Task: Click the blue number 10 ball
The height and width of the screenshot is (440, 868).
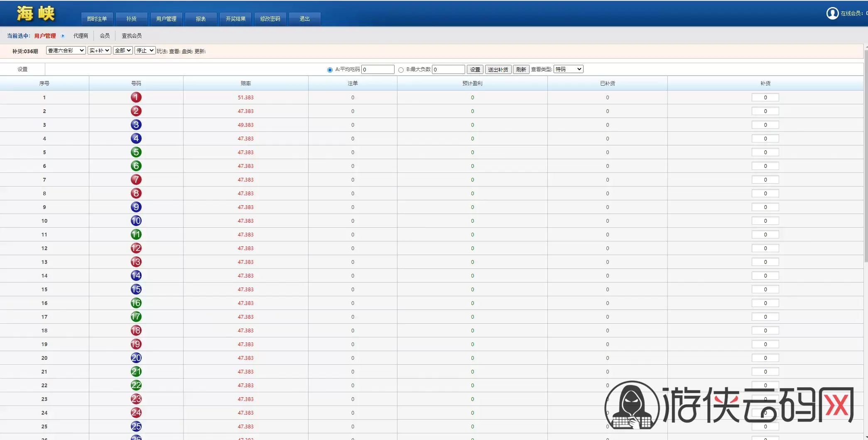Action: pos(136,221)
